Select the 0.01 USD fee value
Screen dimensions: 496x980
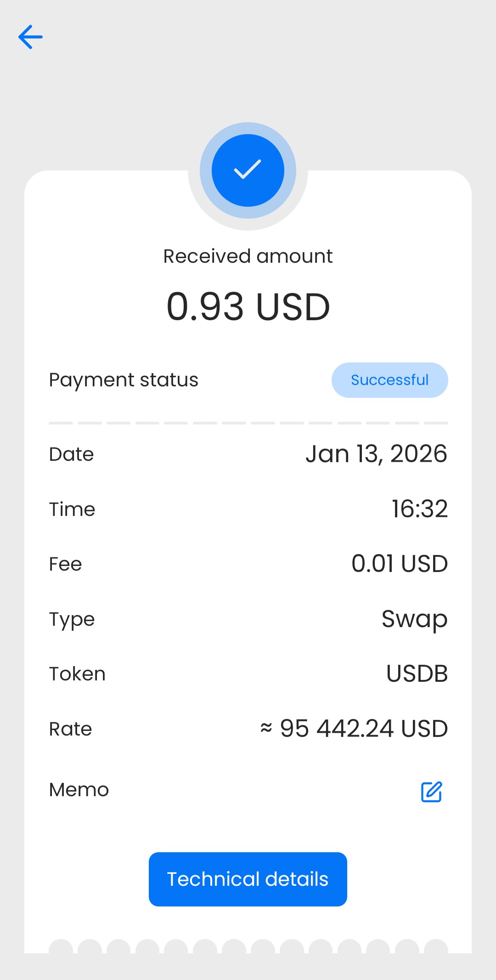pos(399,564)
